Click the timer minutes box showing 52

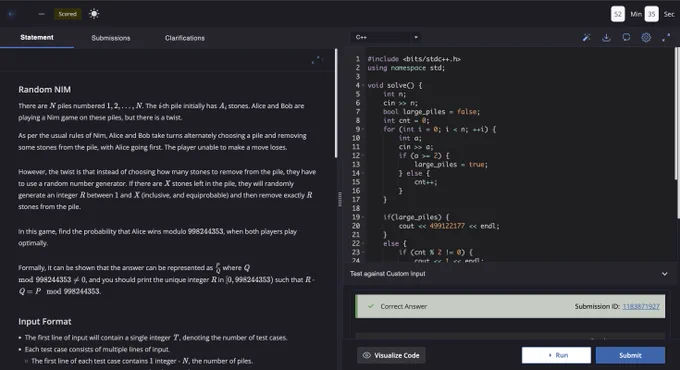pos(618,14)
